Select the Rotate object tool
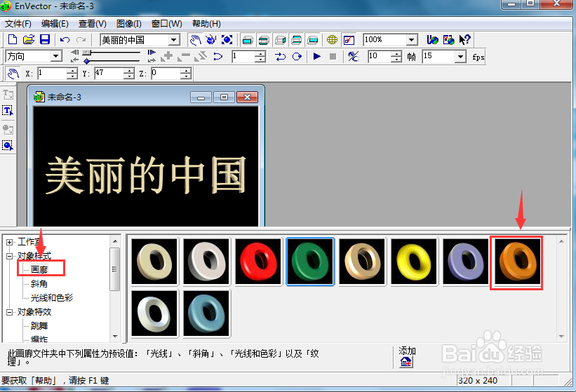The image size is (576, 392). click(x=211, y=40)
